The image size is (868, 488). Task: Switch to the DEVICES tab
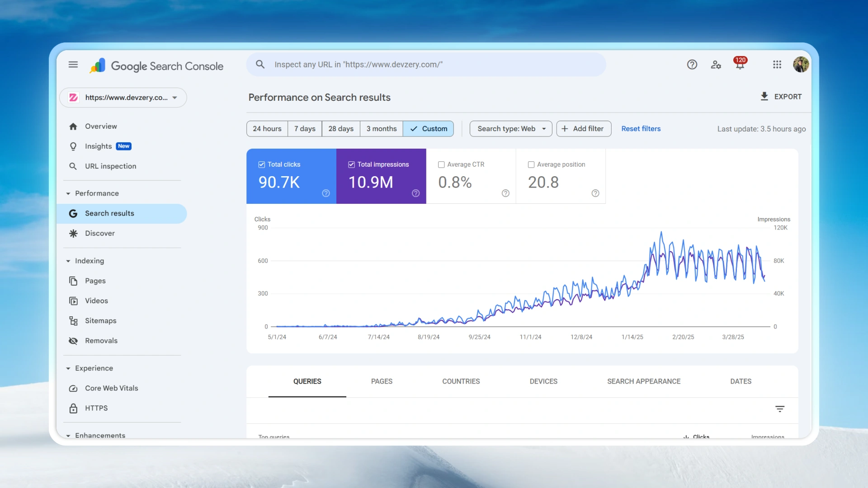click(543, 381)
